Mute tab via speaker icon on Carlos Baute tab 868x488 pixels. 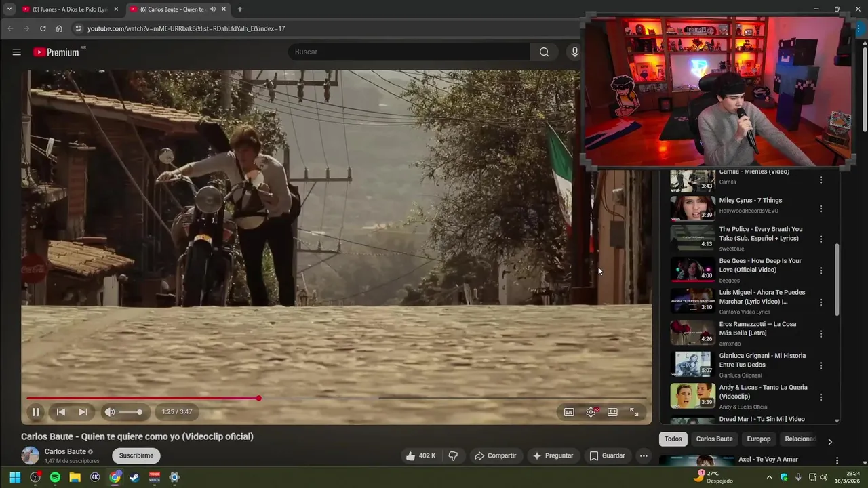[213, 9]
